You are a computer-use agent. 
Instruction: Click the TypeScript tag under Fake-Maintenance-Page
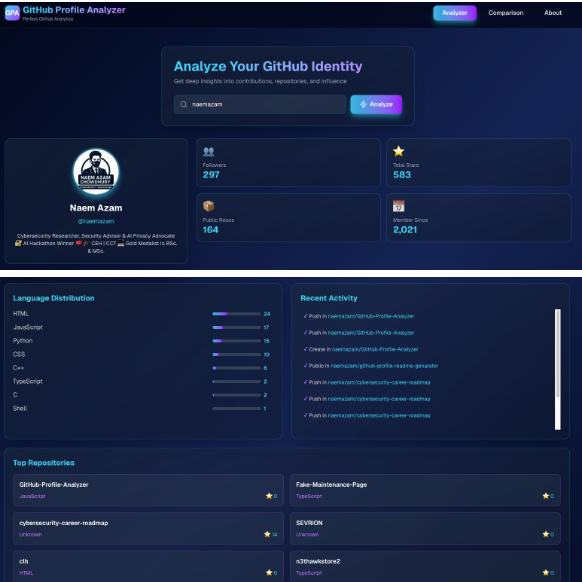(309, 496)
